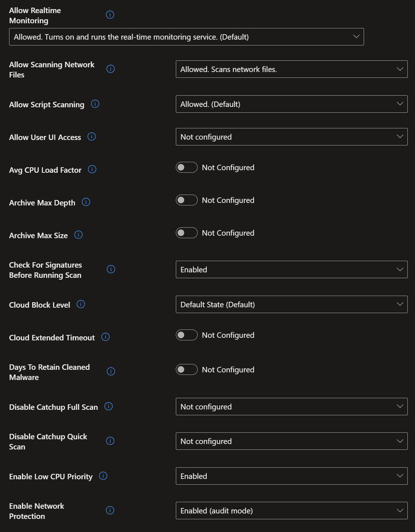The width and height of the screenshot is (415, 532).
Task: Open Enable Network Protection audit mode dropdown
Action: [x=292, y=511]
